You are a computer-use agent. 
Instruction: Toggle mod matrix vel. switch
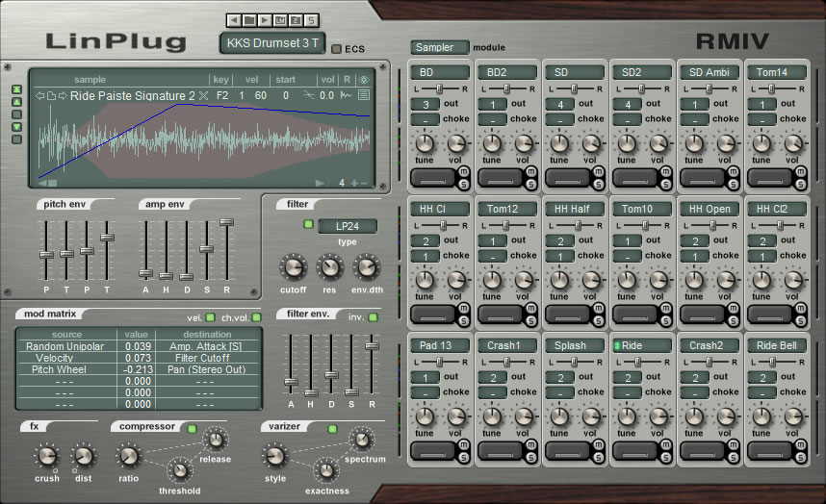click(x=210, y=317)
